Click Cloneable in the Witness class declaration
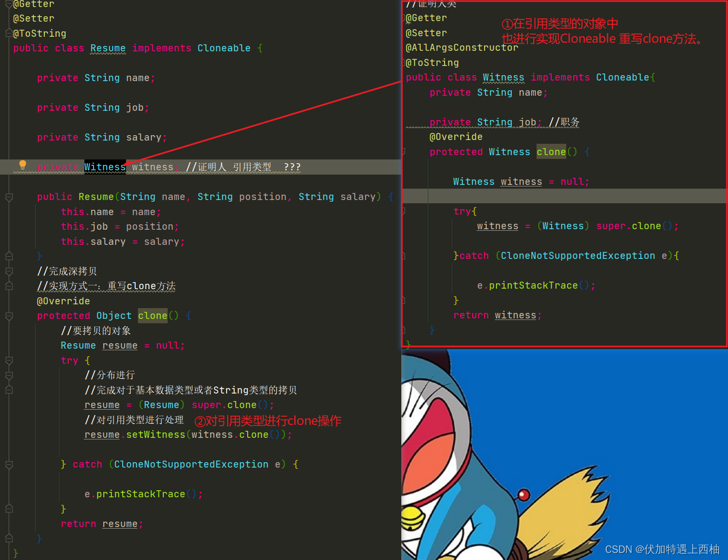 (x=623, y=77)
